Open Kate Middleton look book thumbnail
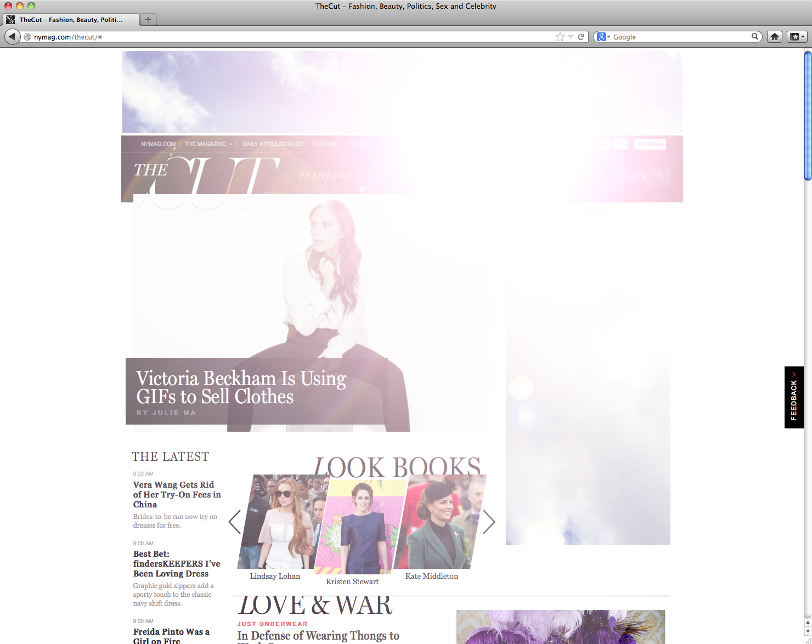812x644 pixels. tap(440, 521)
